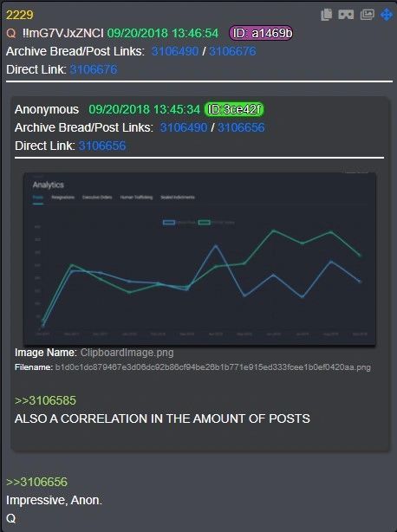Click the copy post icon
Screen dimensions: 397x532
pos(326,15)
